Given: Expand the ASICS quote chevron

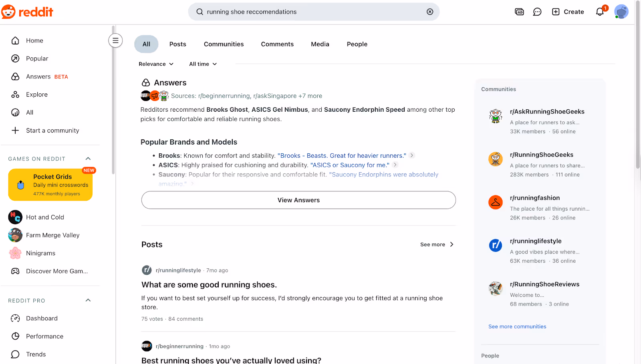Looking at the screenshot, I should coord(395,165).
